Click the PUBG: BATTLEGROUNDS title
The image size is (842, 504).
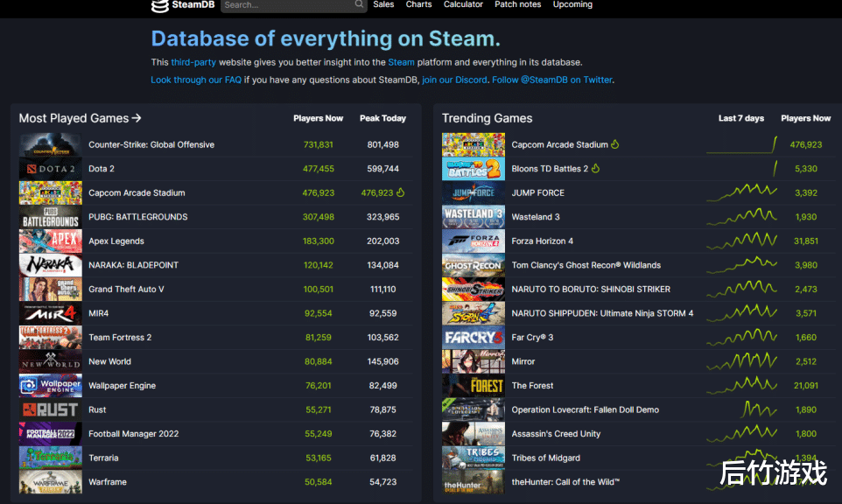[138, 217]
